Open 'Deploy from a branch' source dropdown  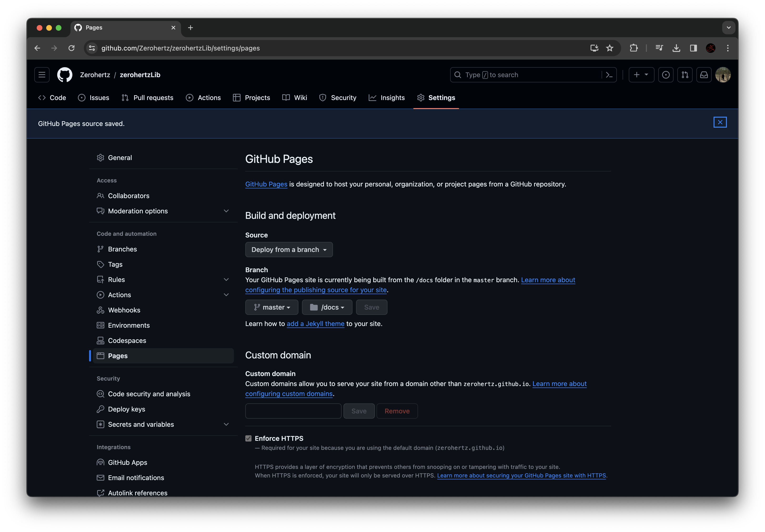pos(289,250)
